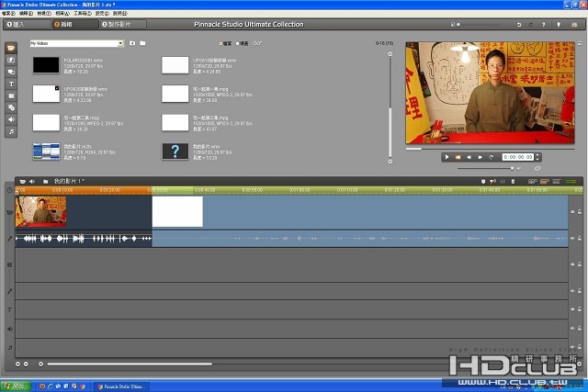Click the timeline horizontal scrollbar
This screenshot has width=588, height=392.
(x=130, y=364)
